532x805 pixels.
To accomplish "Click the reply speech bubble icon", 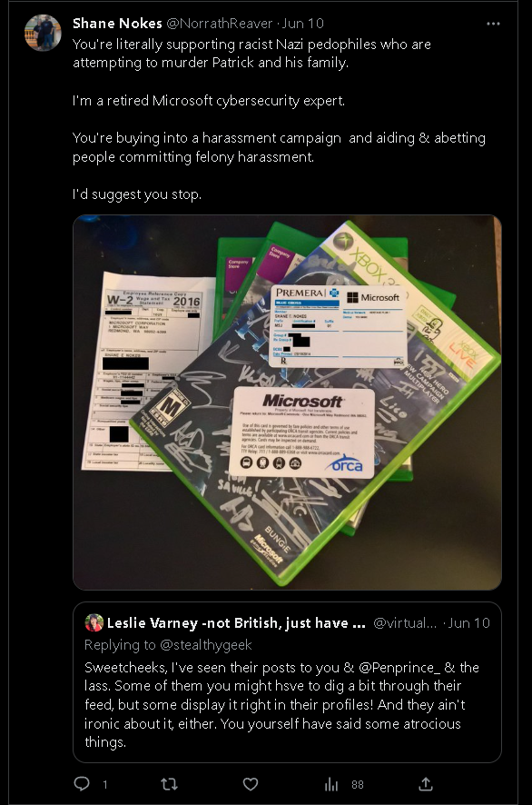I will [82, 783].
